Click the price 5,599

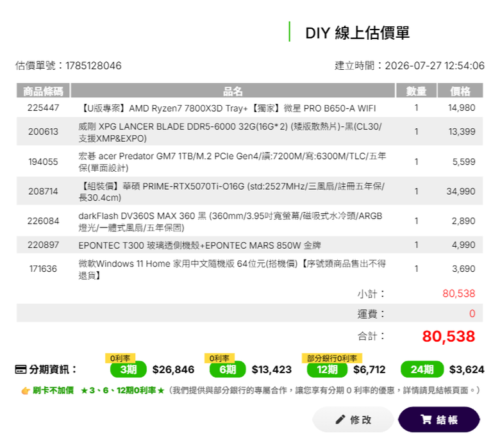(463, 162)
